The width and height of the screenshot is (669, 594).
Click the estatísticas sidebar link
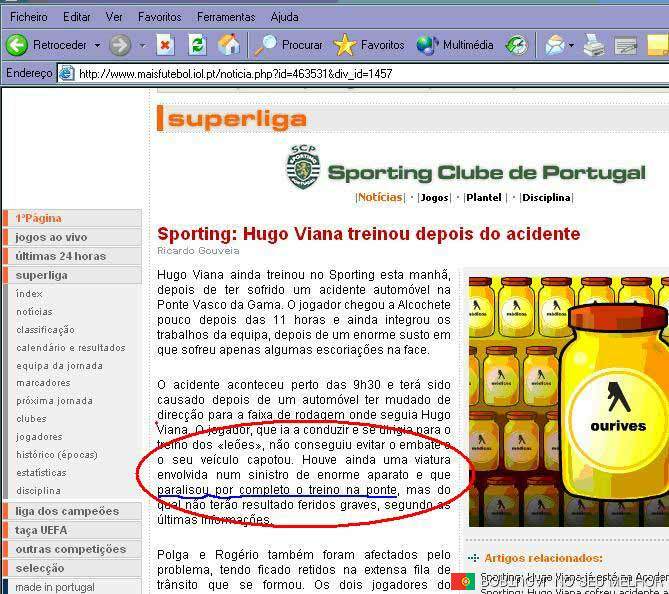[x=41, y=472]
